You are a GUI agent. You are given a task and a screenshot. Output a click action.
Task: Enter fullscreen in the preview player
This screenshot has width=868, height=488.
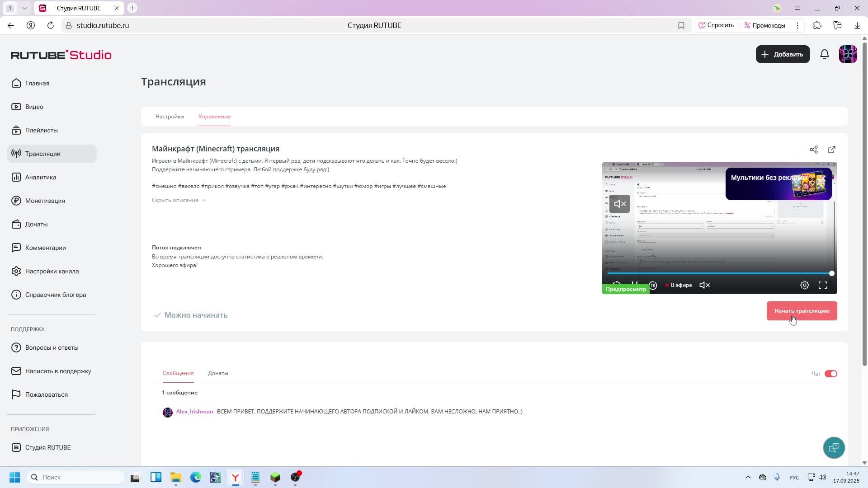click(x=822, y=285)
